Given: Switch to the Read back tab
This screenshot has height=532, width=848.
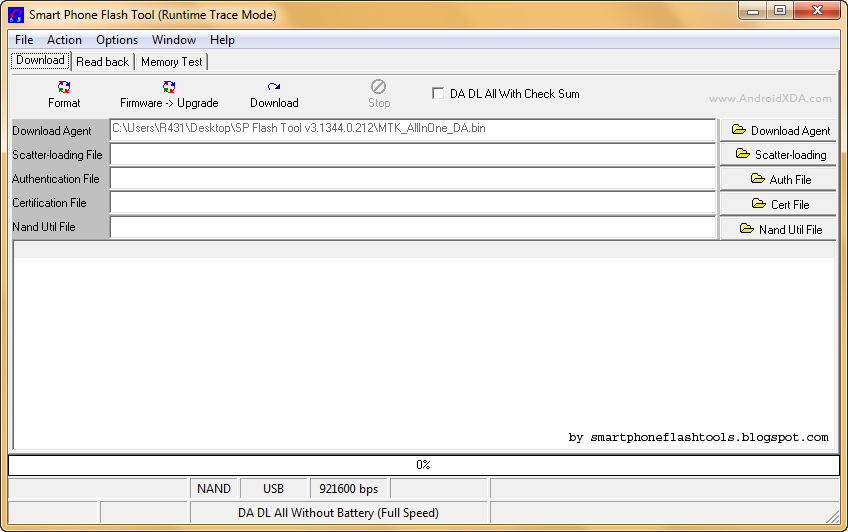Looking at the screenshot, I should [x=102, y=62].
